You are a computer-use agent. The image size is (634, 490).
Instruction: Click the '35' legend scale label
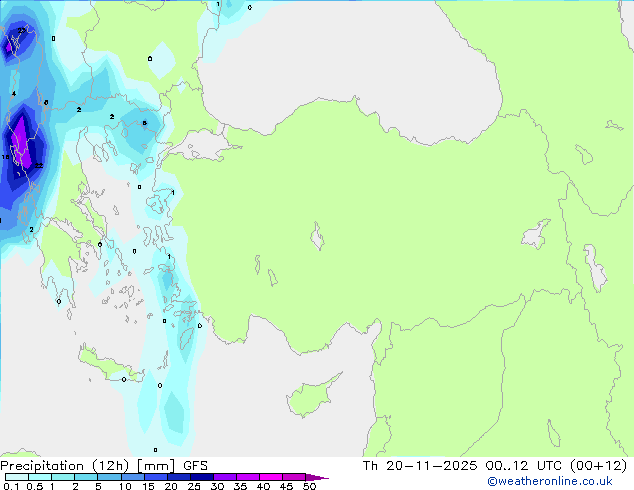coord(240,486)
